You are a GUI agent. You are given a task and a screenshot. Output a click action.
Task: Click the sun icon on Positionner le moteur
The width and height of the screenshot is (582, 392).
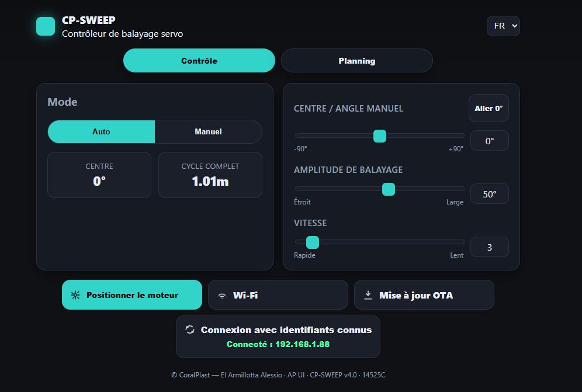pyautogui.click(x=75, y=295)
